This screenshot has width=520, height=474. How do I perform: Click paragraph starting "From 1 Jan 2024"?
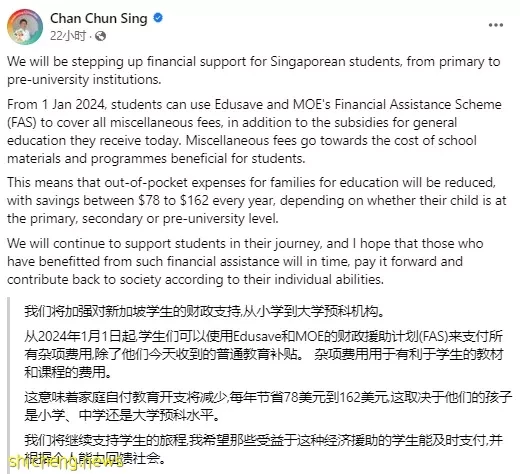(254, 131)
